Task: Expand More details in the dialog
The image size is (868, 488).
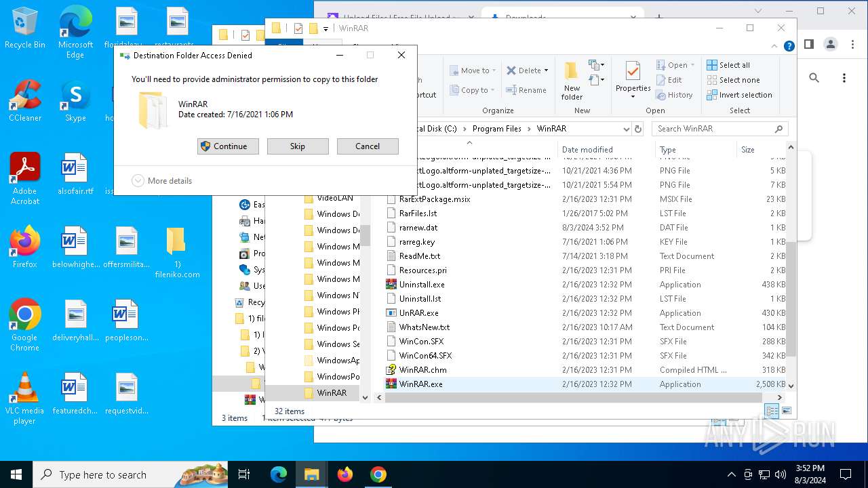Action: [x=162, y=181]
